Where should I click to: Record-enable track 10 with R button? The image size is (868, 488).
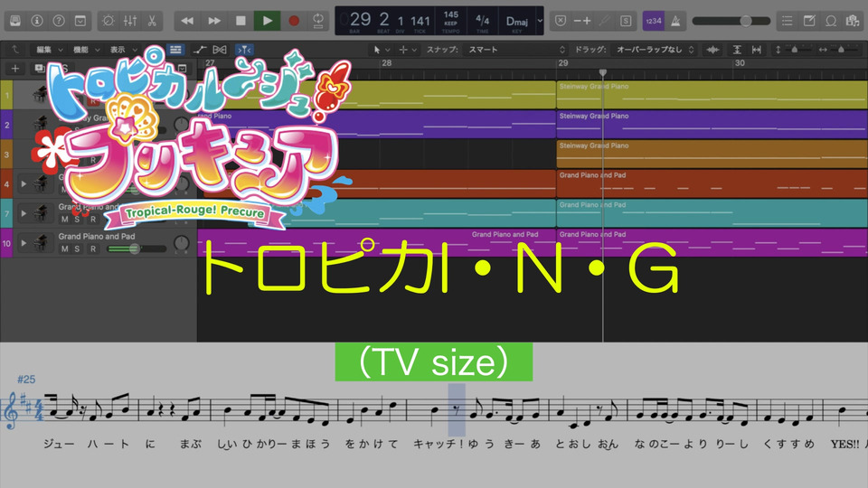[x=93, y=249]
